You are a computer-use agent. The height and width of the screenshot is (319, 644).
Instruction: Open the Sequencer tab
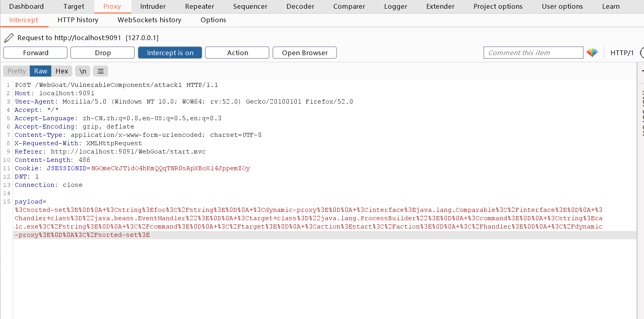coord(250,6)
